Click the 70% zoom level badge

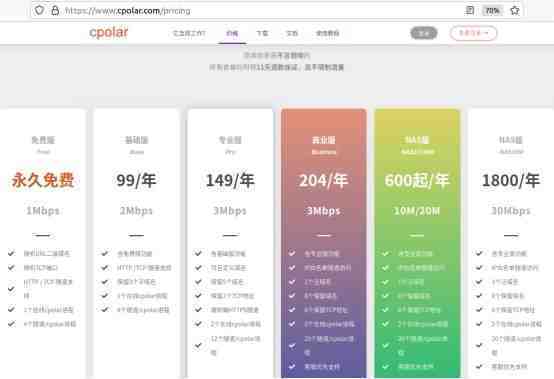tap(492, 11)
